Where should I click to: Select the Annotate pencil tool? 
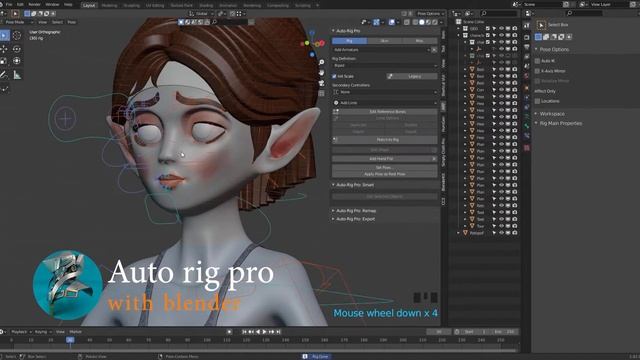(4, 75)
